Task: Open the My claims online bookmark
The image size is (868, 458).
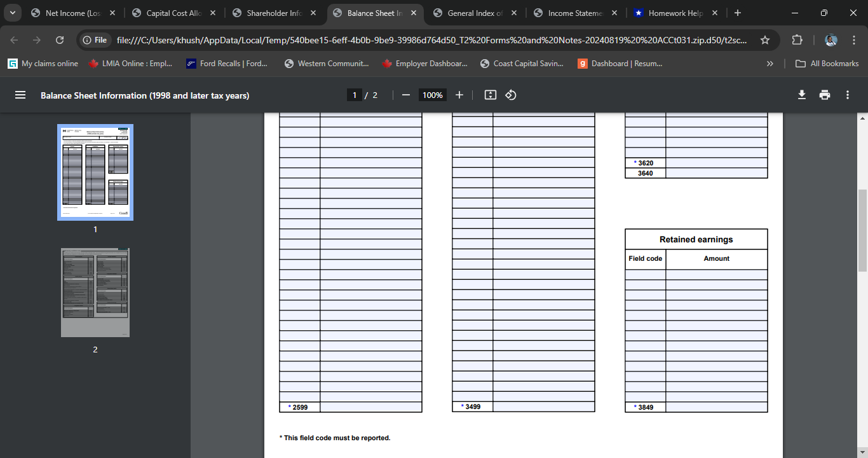Action: click(43, 64)
